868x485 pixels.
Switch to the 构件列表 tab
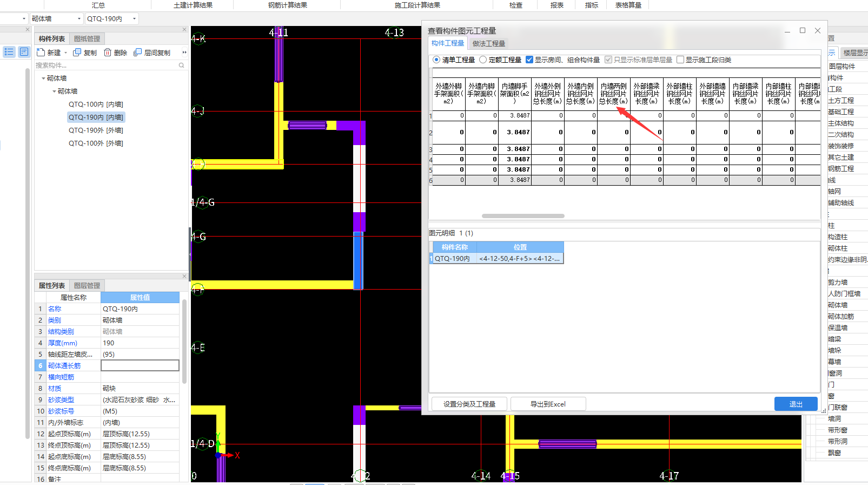52,39
